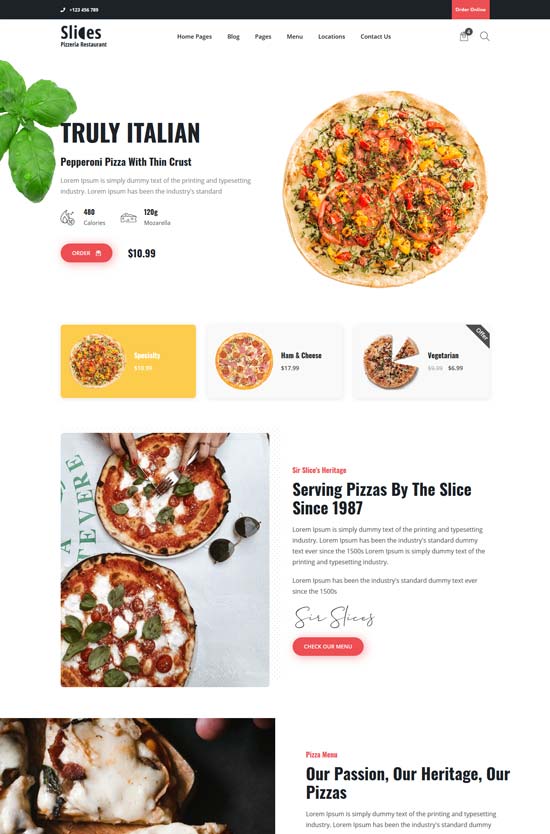Click the ORDER button beside $10.99
Image resolution: width=550 pixels, height=834 pixels.
pyautogui.click(x=86, y=253)
